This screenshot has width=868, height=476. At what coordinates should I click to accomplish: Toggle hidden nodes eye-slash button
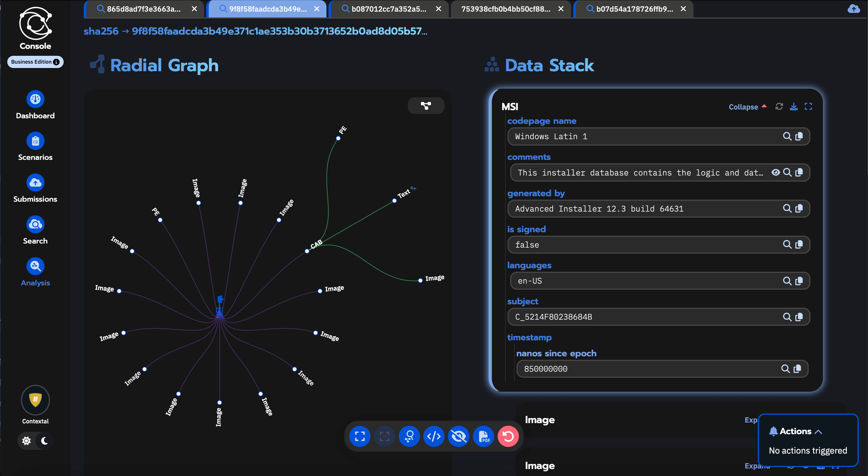click(x=459, y=436)
